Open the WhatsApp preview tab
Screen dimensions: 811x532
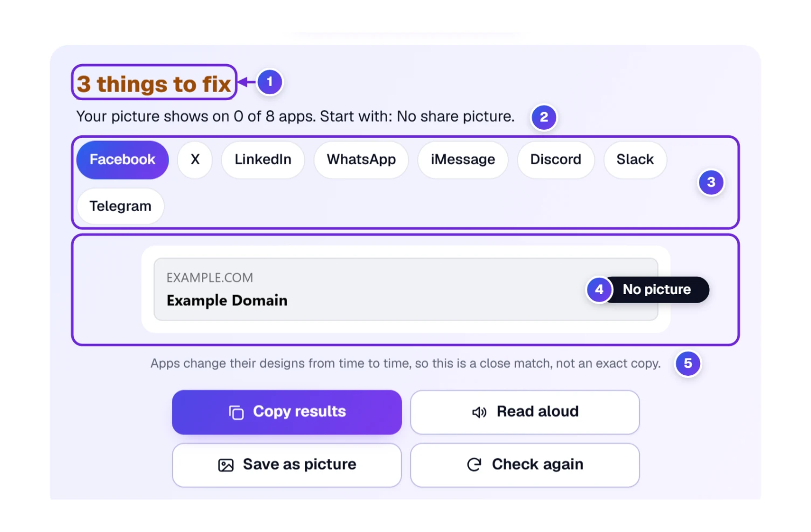[361, 160]
